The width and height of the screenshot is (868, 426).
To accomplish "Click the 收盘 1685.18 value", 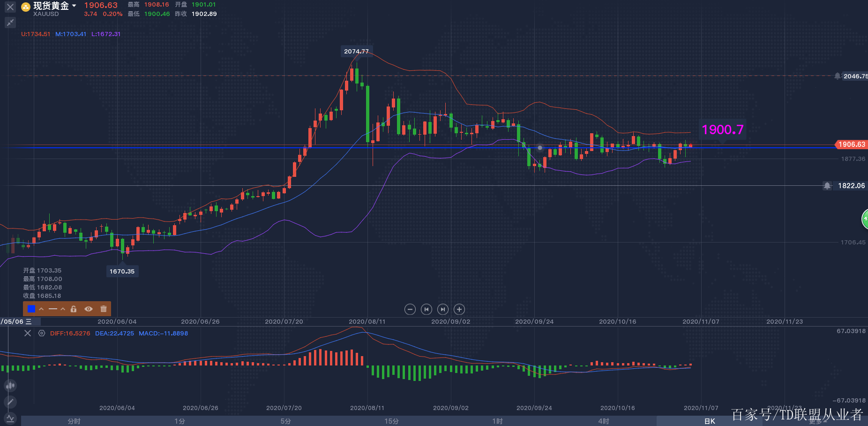I will (x=42, y=296).
